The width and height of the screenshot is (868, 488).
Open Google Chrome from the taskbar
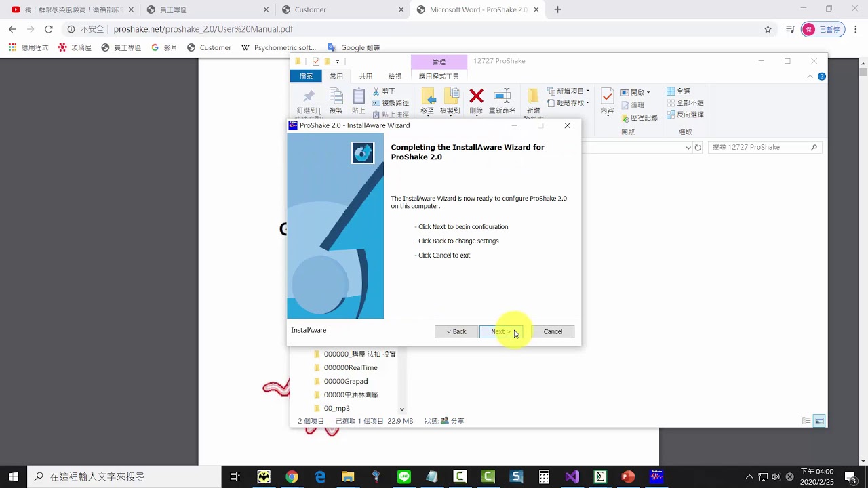(x=292, y=476)
